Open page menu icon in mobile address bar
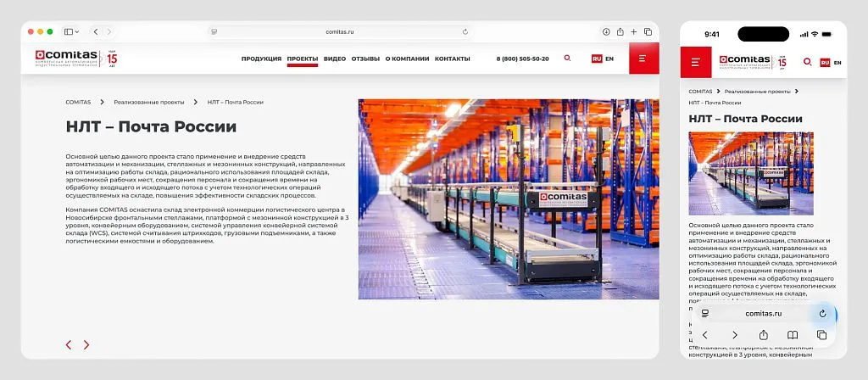 [x=704, y=314]
